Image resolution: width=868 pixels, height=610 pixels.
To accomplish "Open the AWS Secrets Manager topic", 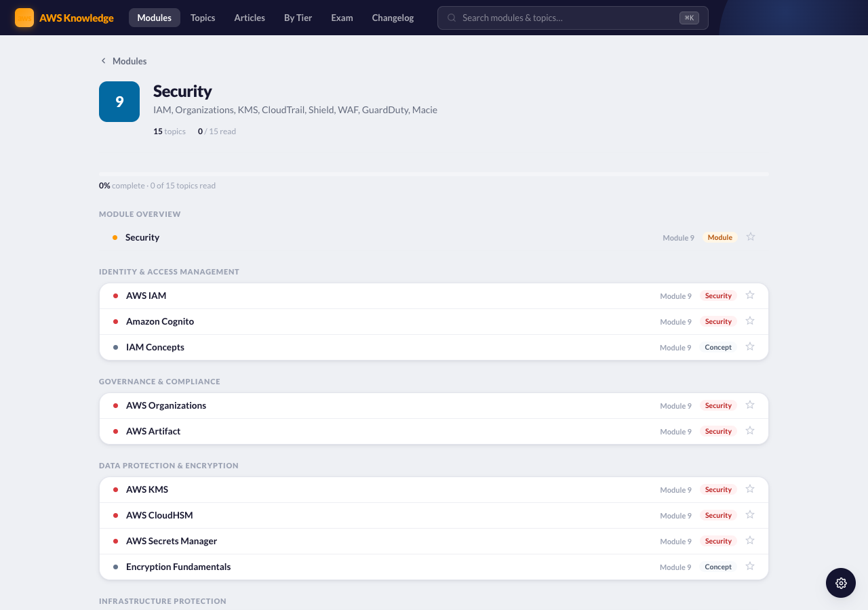I will [x=434, y=541].
